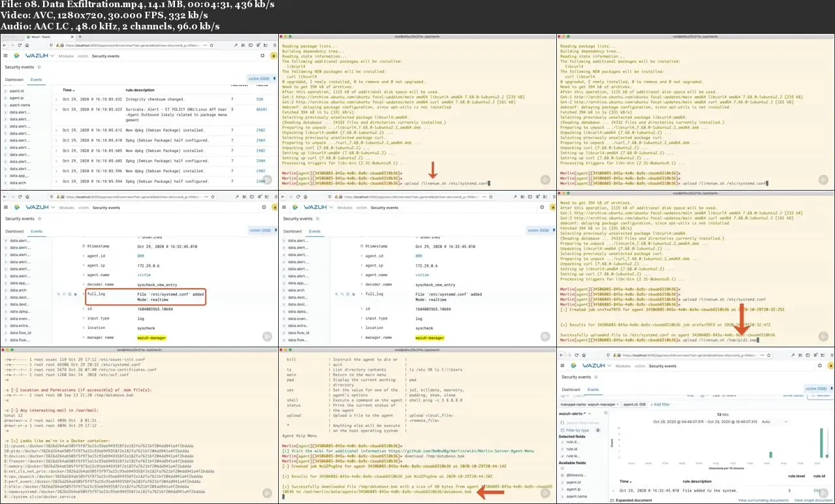Open View single document link

tap(813, 500)
